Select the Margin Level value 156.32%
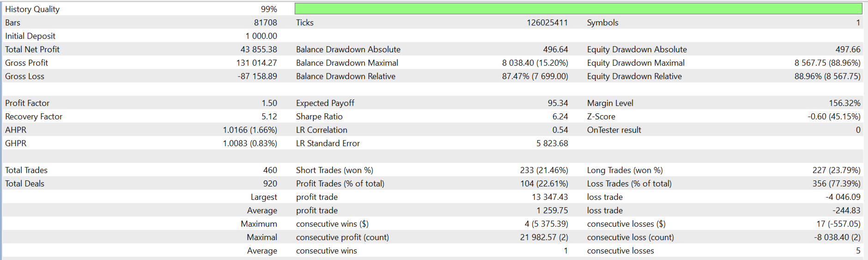The height and width of the screenshot is (260, 868). [x=844, y=103]
